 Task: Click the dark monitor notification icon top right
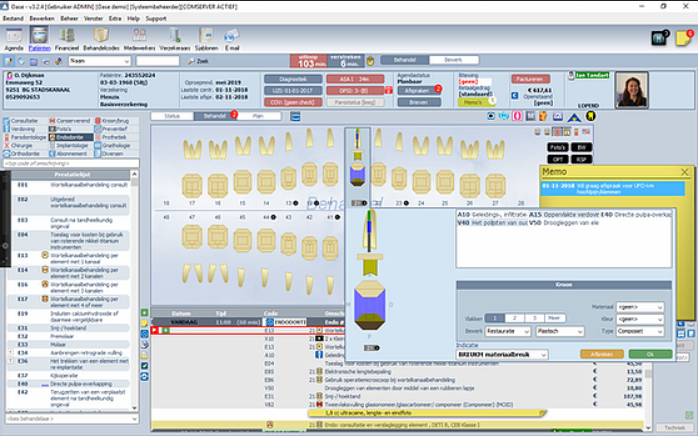[x=659, y=38]
